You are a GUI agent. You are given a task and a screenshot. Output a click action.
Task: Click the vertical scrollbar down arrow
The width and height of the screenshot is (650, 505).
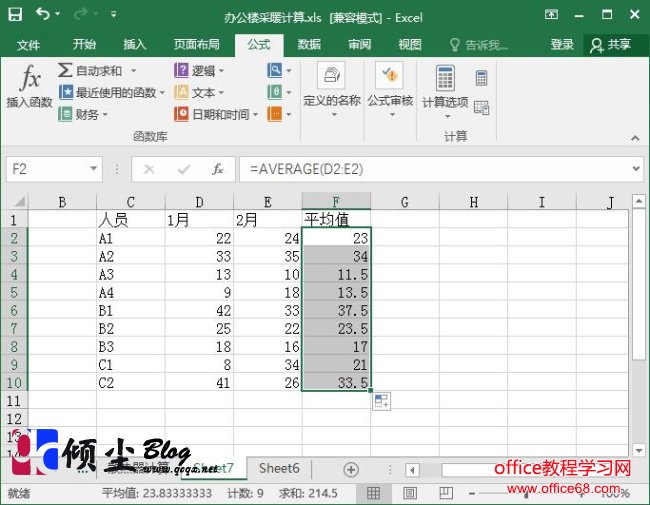click(638, 450)
